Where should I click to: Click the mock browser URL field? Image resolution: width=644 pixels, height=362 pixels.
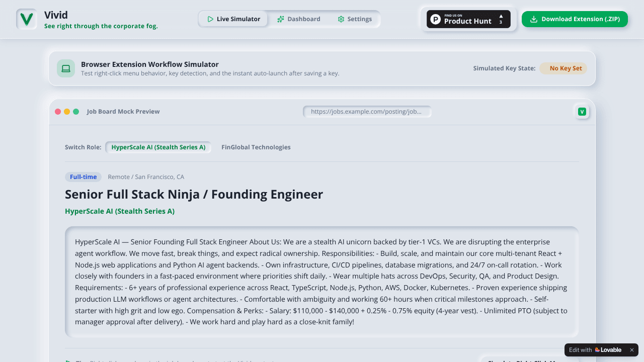click(367, 112)
